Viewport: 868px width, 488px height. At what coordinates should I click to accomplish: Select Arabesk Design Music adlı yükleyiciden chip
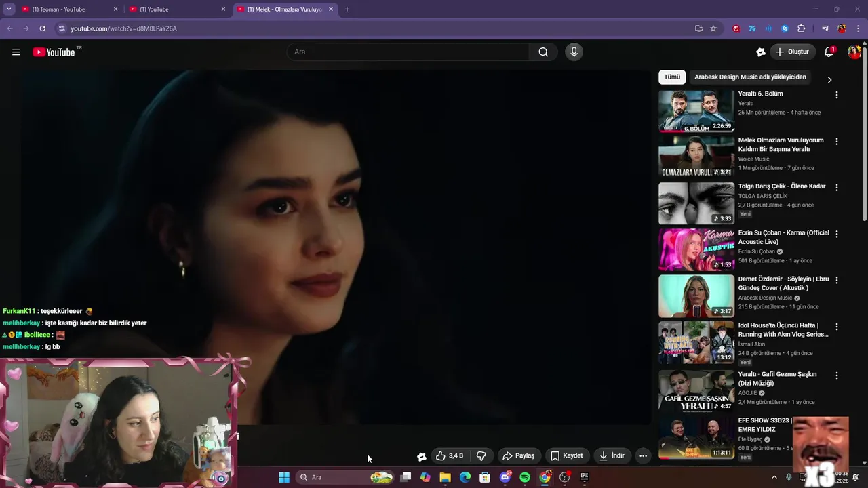tap(750, 77)
